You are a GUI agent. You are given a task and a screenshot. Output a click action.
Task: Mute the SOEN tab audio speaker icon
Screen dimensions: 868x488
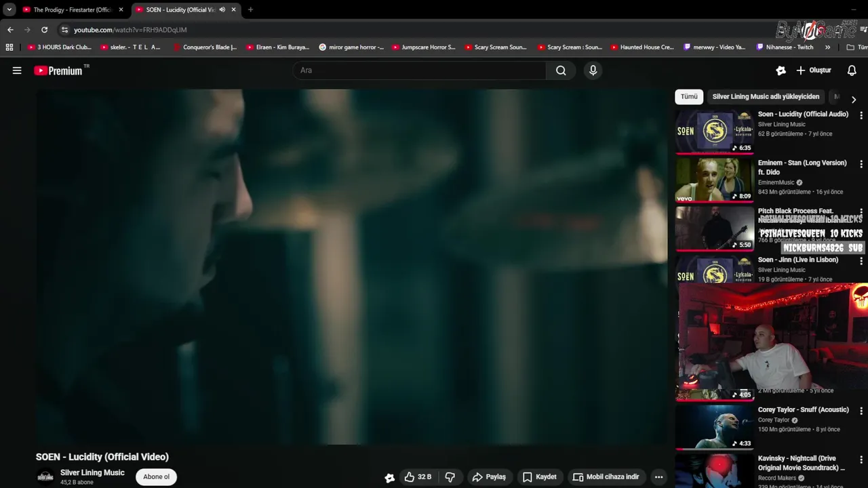(x=222, y=9)
